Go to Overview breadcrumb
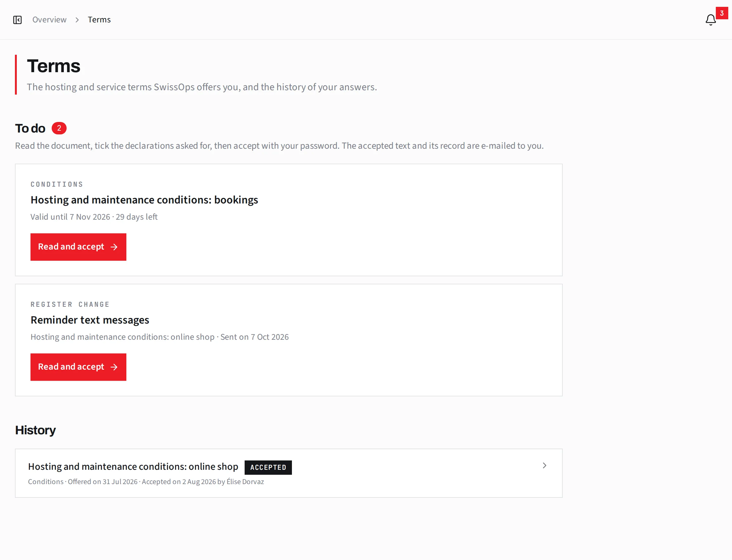Viewport: 732px width, 560px height. pyautogui.click(x=49, y=20)
